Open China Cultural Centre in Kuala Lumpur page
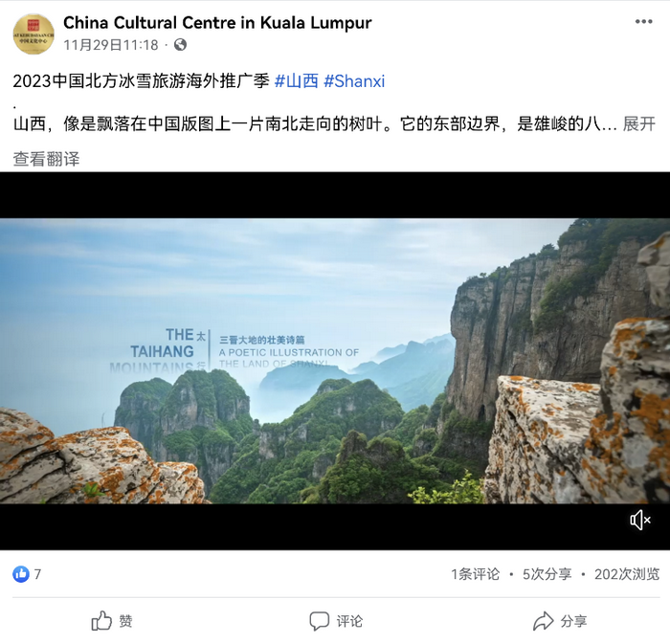This screenshot has height=644, width=670. click(217, 23)
